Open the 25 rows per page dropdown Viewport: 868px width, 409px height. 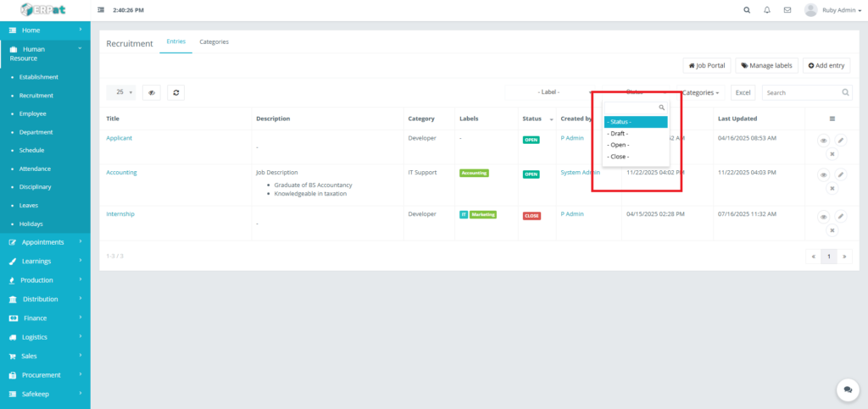pyautogui.click(x=124, y=92)
